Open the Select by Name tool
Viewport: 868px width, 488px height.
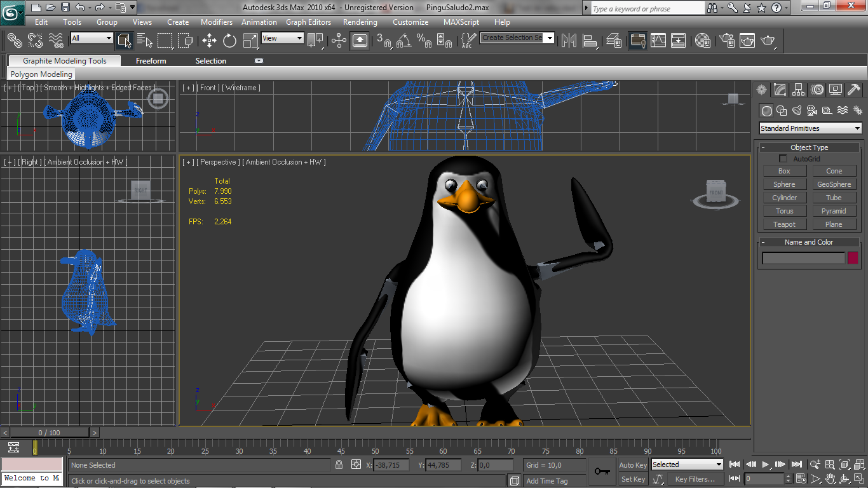pyautogui.click(x=145, y=41)
